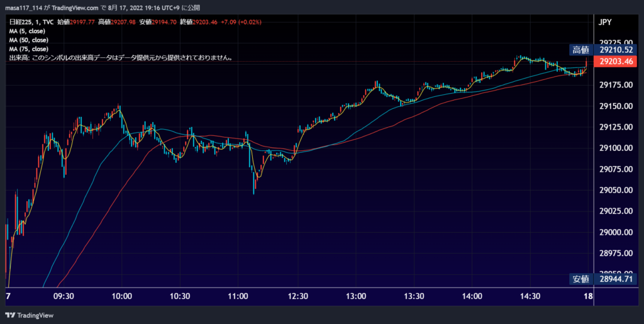Click the 終値 close value 29203.46 in legend

pyautogui.click(x=204, y=22)
